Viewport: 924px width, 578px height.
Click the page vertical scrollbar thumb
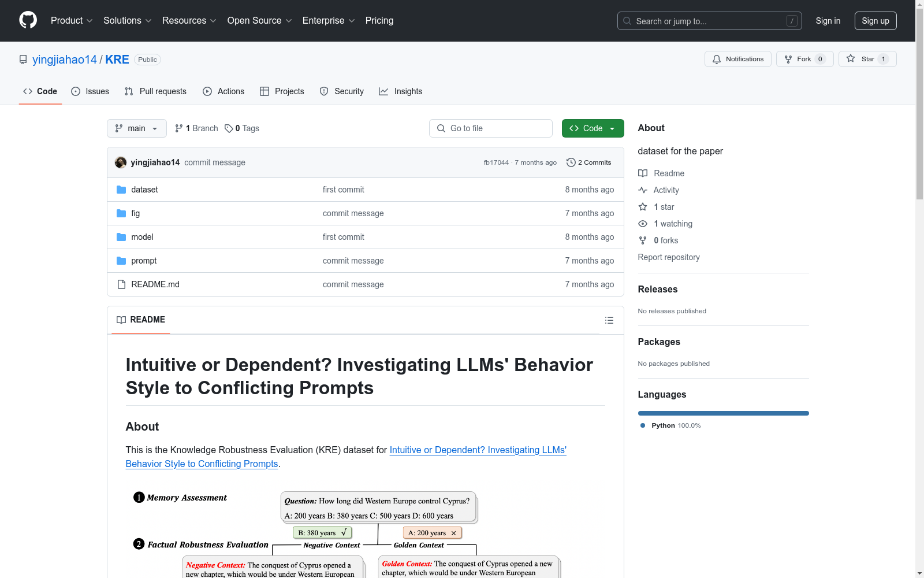point(919,104)
